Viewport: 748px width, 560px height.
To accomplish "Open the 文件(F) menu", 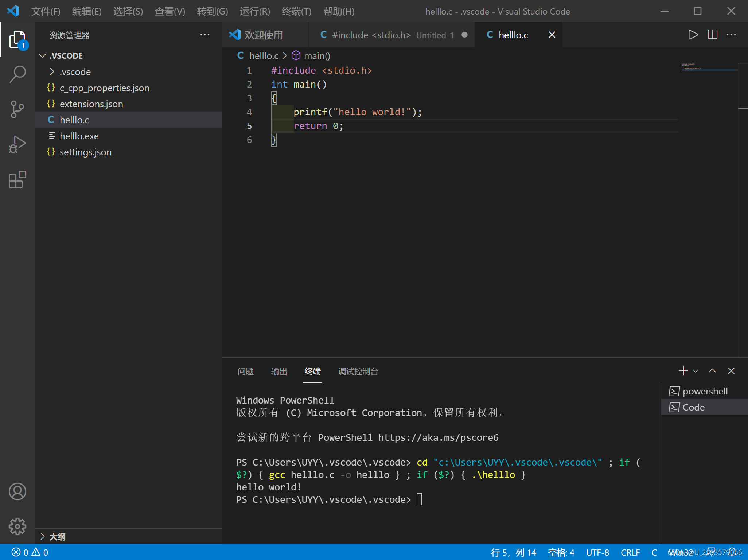I will (x=46, y=11).
